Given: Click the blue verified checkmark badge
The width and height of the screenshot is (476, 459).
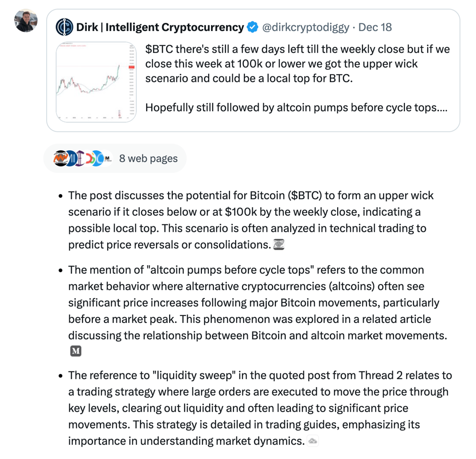Looking at the screenshot, I should [x=253, y=27].
